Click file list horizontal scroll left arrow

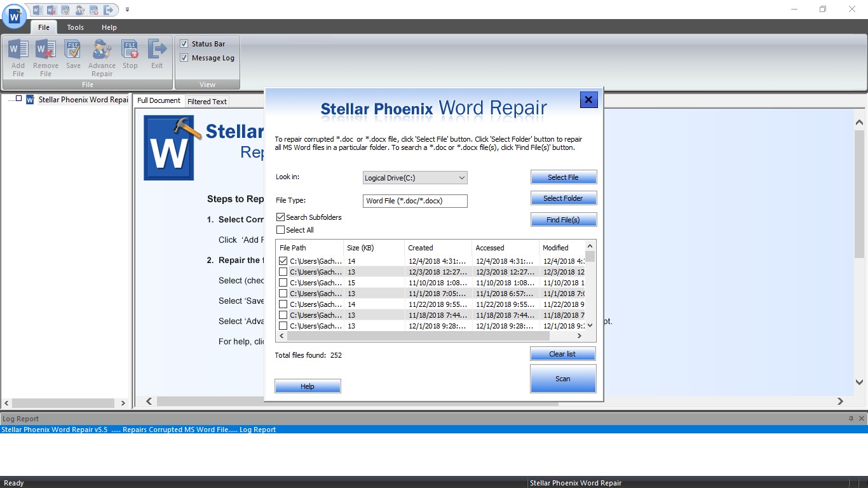(281, 335)
